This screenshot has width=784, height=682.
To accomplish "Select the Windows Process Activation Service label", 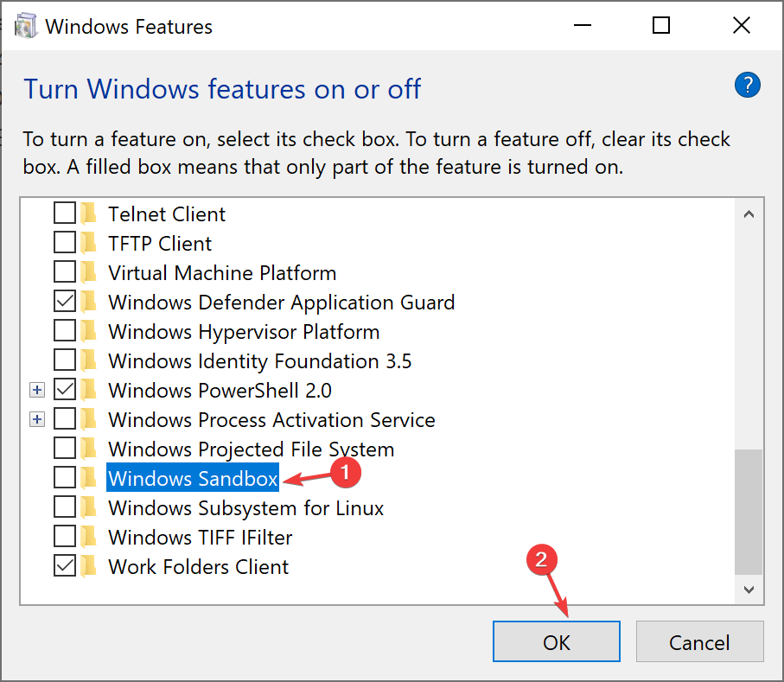I will (271, 420).
